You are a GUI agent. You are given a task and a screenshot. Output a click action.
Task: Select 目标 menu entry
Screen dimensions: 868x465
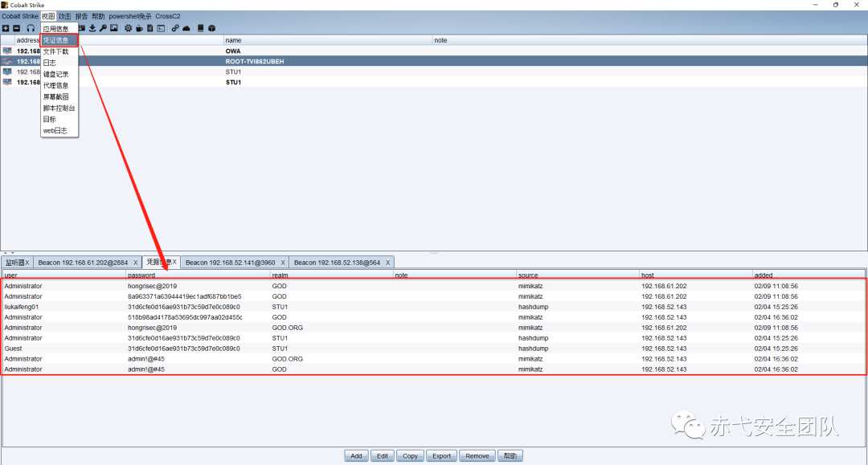pos(59,120)
